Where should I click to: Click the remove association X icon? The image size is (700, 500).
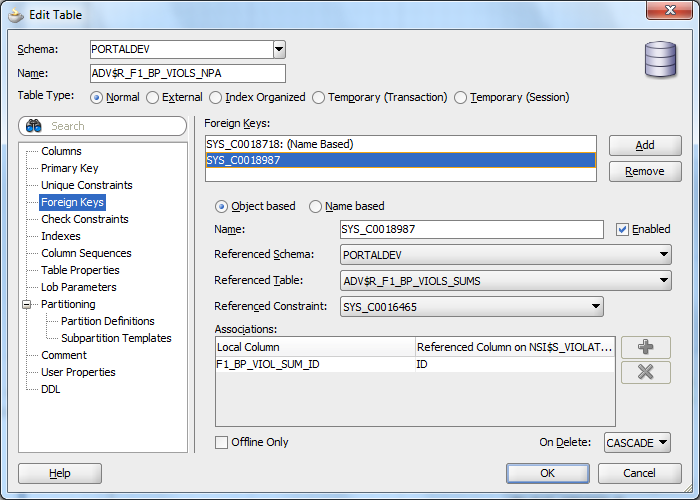646,372
